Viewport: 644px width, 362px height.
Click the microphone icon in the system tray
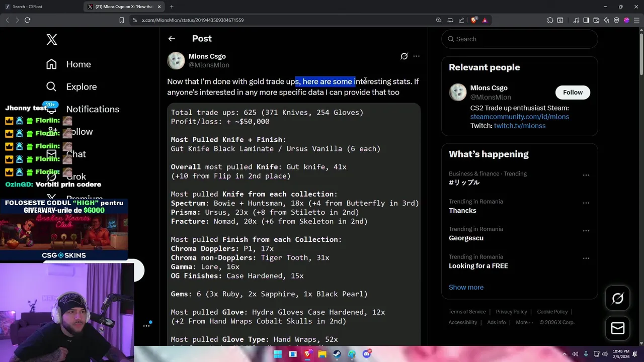click(586, 354)
